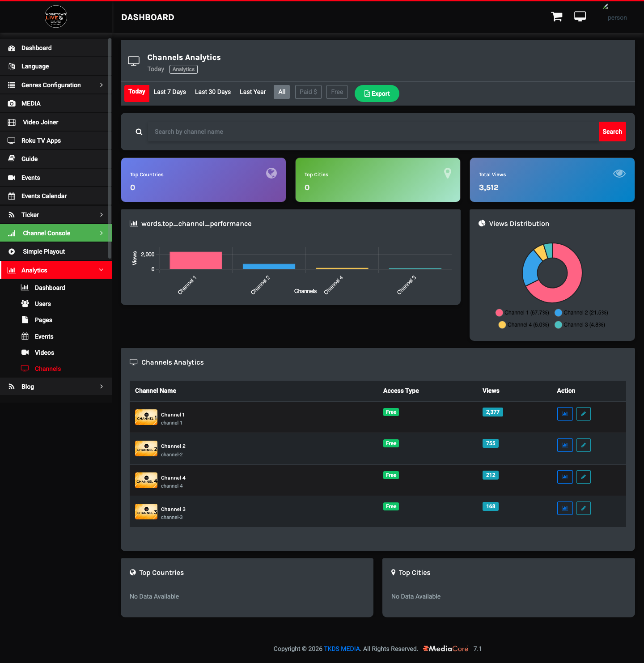Click the Hometown Live logo
The width and height of the screenshot is (644, 663).
click(x=56, y=17)
